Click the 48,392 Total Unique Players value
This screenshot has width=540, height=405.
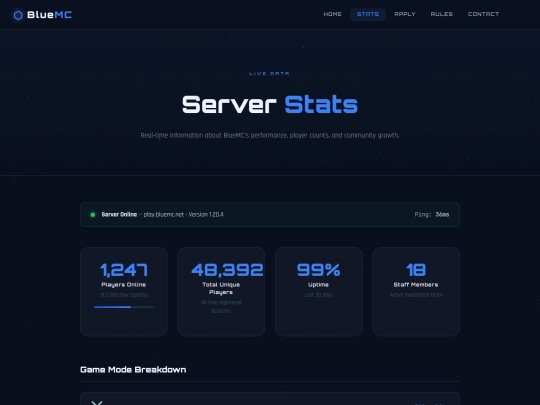[x=227, y=270]
